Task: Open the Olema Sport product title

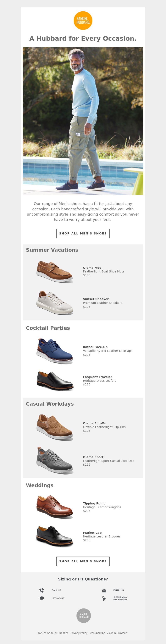Action: pos(93,457)
